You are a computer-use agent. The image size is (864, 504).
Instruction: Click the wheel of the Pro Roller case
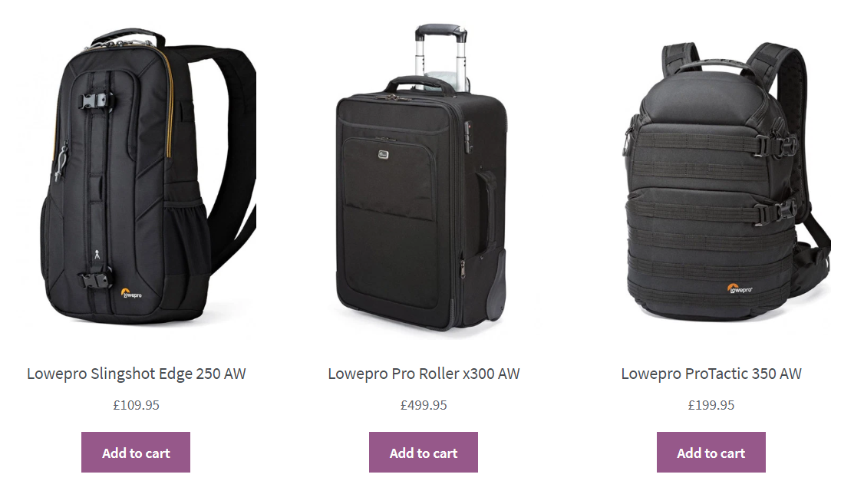click(x=496, y=286)
